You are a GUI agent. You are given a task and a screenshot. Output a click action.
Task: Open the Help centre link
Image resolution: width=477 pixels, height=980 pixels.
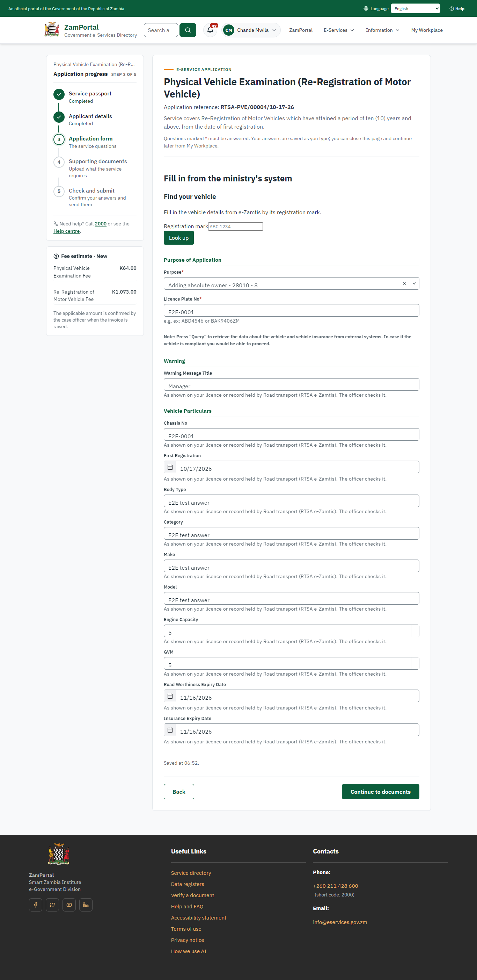pyautogui.click(x=66, y=231)
